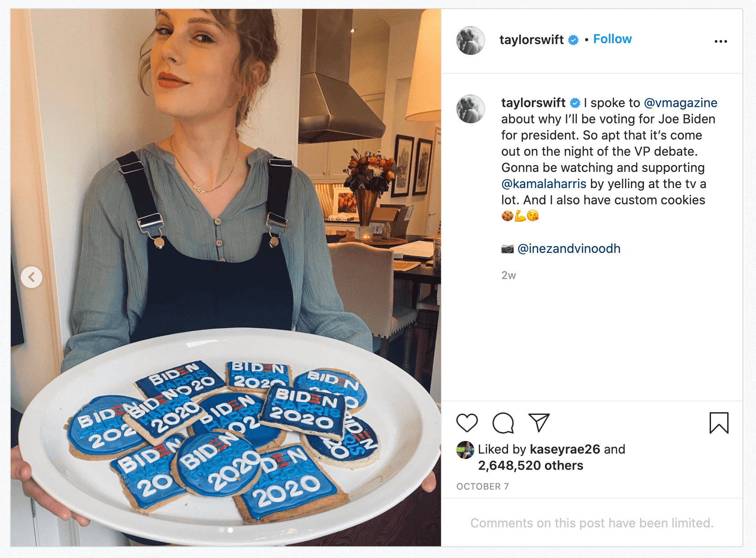Screen dimensions: 756x558
Task: View the 2,648,520 others likes list
Action: click(x=530, y=466)
